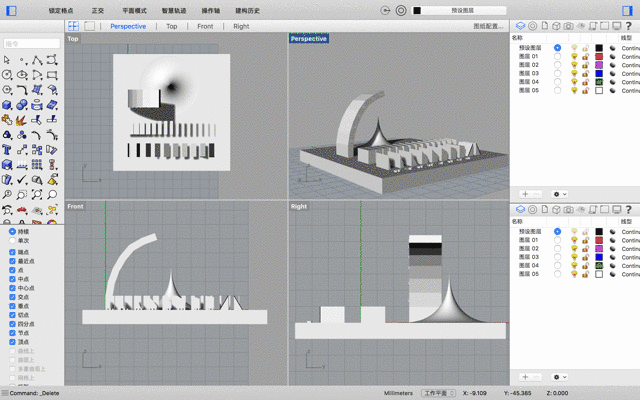640x400 pixels.
Task: Select the Ellipse tool
Action: 22,75
